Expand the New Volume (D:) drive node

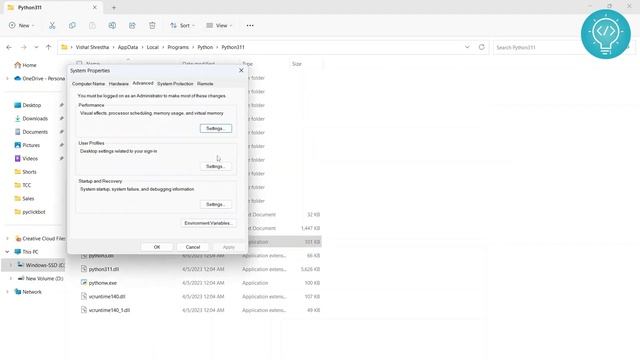[x=11, y=278]
